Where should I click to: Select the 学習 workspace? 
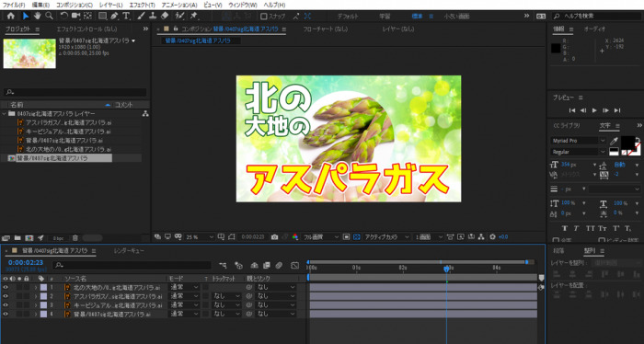385,17
